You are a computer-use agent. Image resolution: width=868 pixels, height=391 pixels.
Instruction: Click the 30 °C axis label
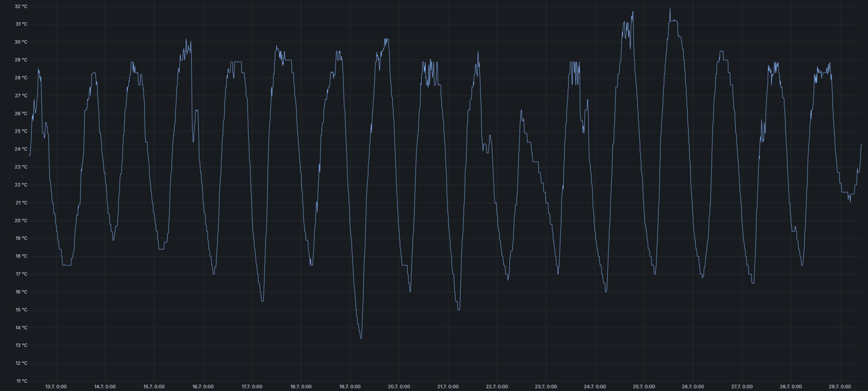21,42
